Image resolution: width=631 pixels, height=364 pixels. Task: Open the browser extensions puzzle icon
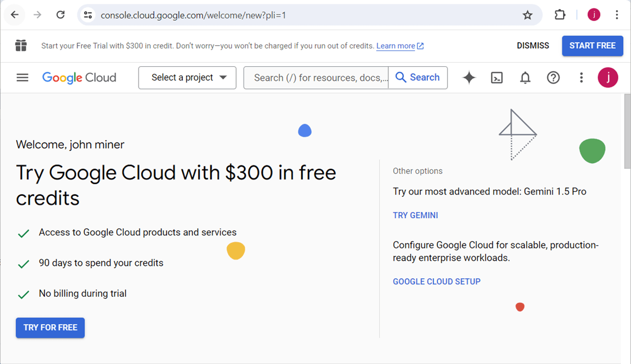(x=560, y=15)
